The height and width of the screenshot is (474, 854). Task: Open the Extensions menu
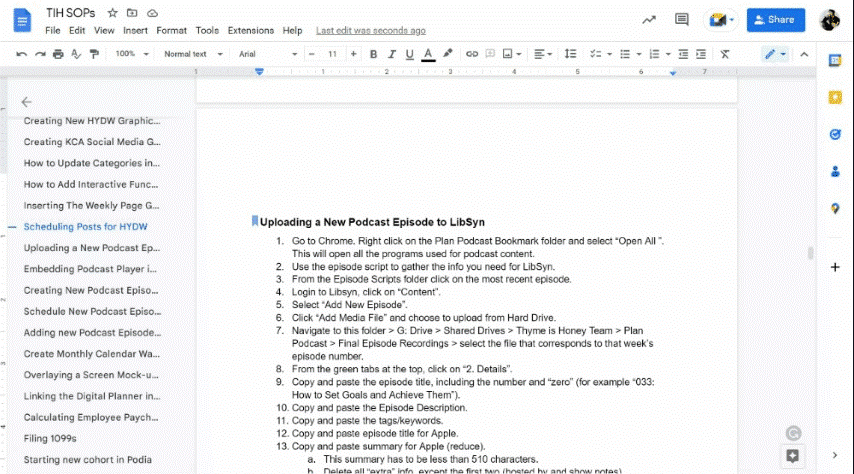pos(250,31)
